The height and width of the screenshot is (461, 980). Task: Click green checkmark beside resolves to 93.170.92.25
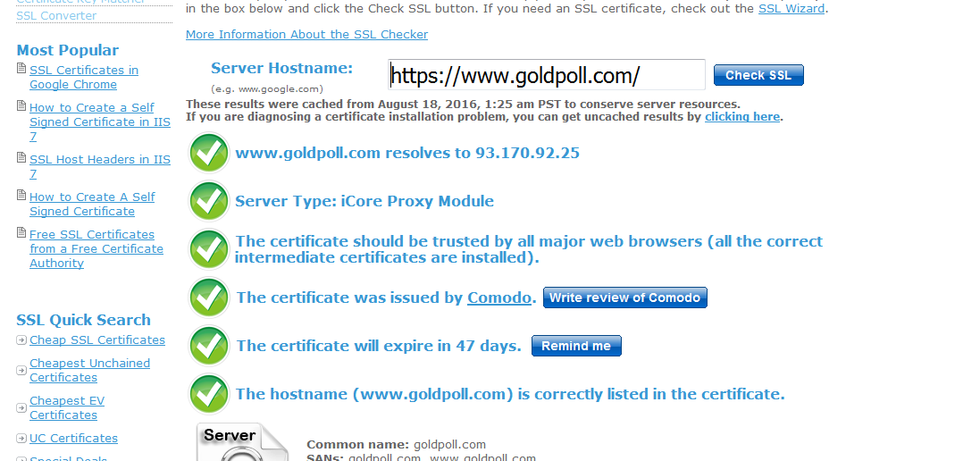209,153
